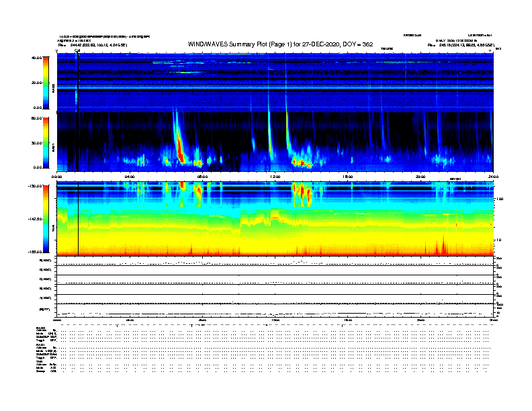Click the Cal marker above RAD2 panel

(x=77, y=50)
